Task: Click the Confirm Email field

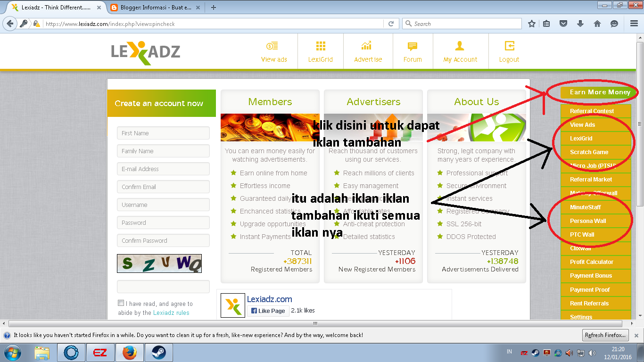Action: (x=163, y=187)
